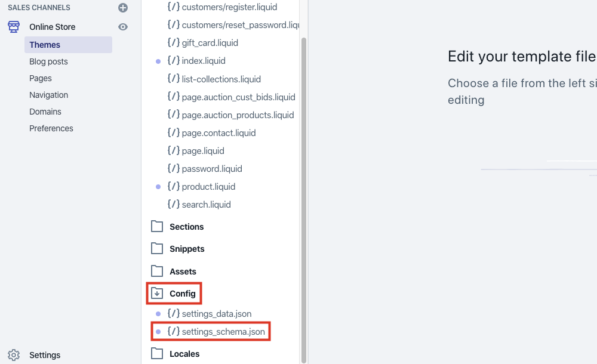Click the blue modified dot beside index.liquid
The width and height of the screenshot is (597, 364).
[158, 61]
